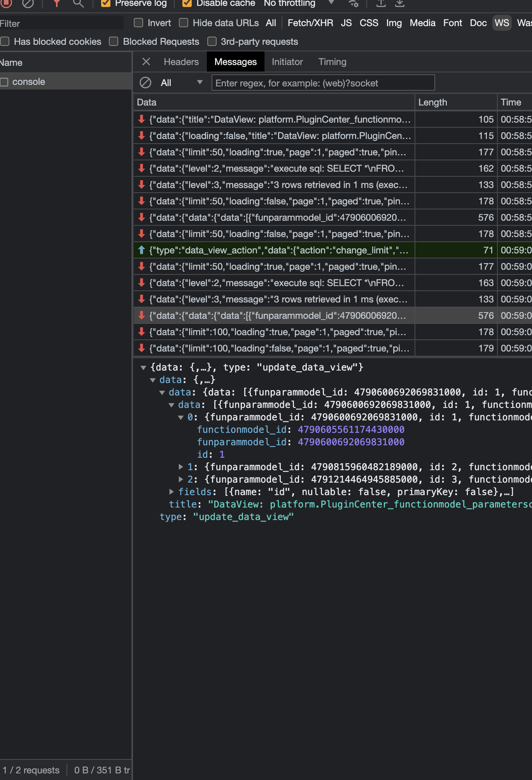This screenshot has width=532, height=780.
Task: Open the network search icon
Action: 78,3
